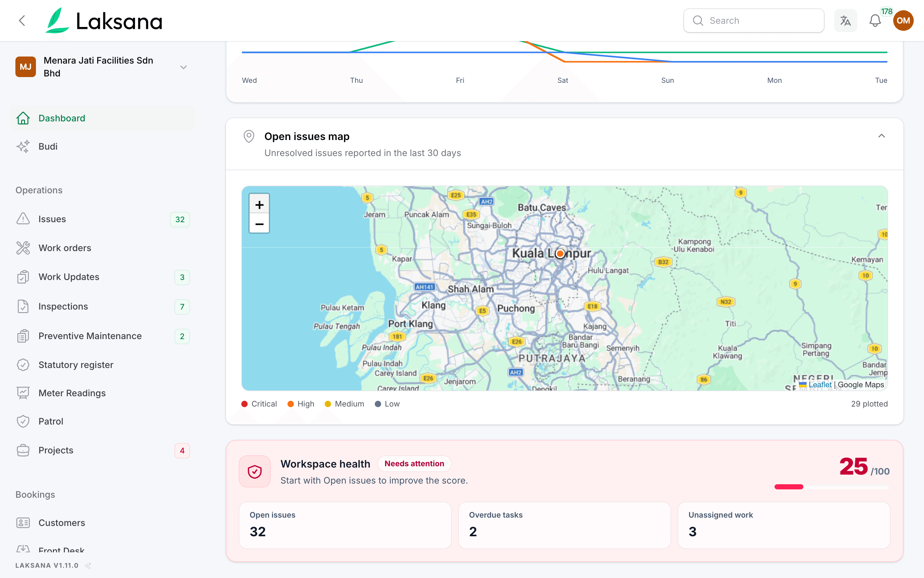Click the 178 notification count badge
924x578 pixels.
(x=886, y=12)
